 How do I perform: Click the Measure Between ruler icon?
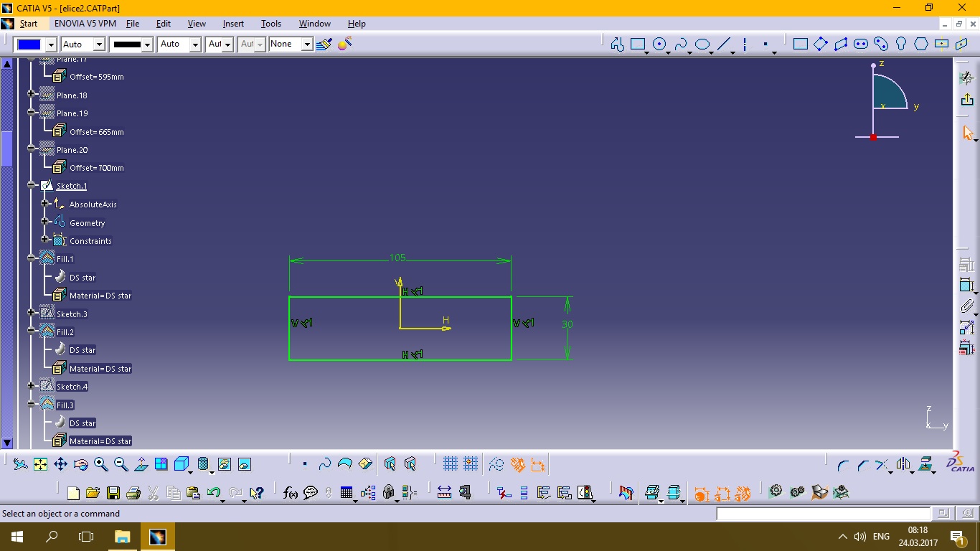[444, 493]
